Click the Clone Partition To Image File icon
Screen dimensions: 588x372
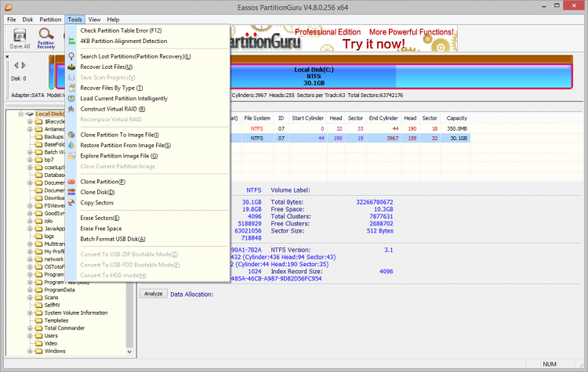point(71,135)
